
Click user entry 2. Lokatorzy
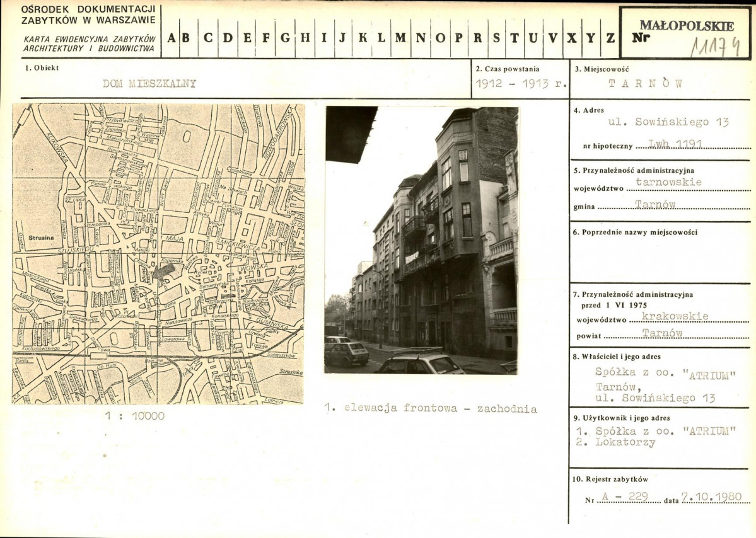(615, 443)
